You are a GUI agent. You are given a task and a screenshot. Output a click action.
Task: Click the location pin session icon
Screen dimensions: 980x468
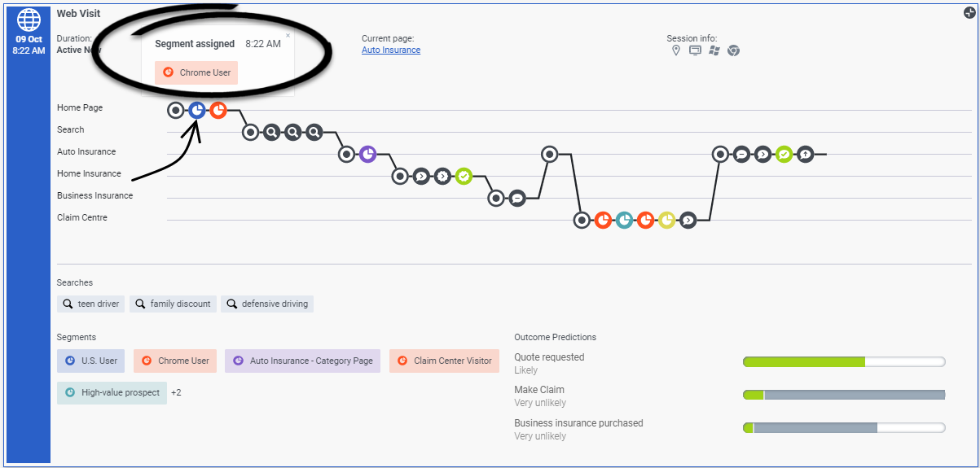pos(675,50)
